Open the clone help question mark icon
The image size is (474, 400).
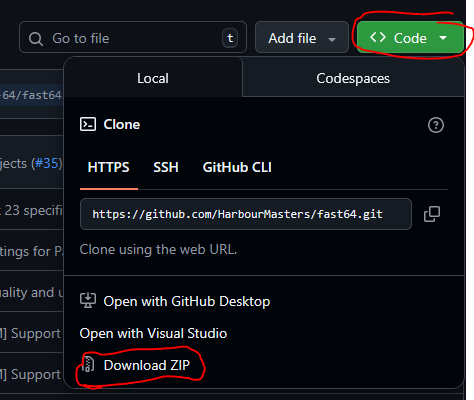click(x=436, y=125)
